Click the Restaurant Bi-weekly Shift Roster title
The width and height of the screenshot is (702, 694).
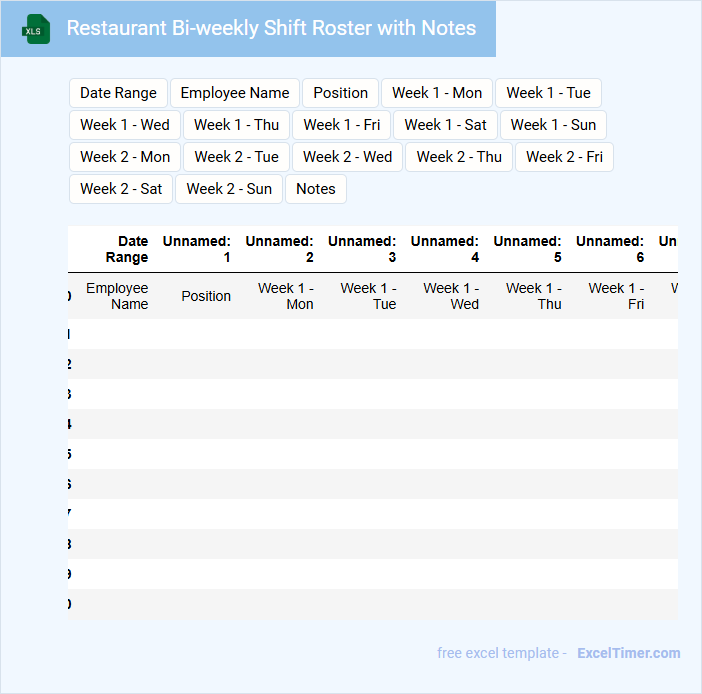tap(271, 28)
